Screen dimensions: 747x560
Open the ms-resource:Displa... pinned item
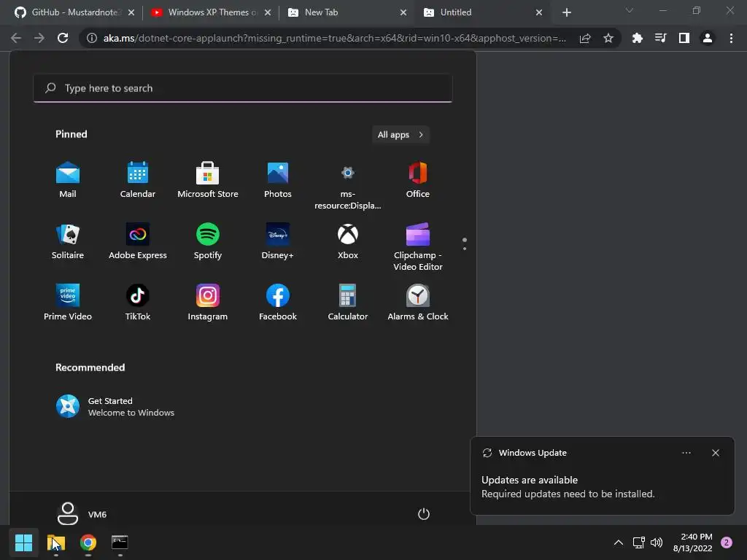348,186
